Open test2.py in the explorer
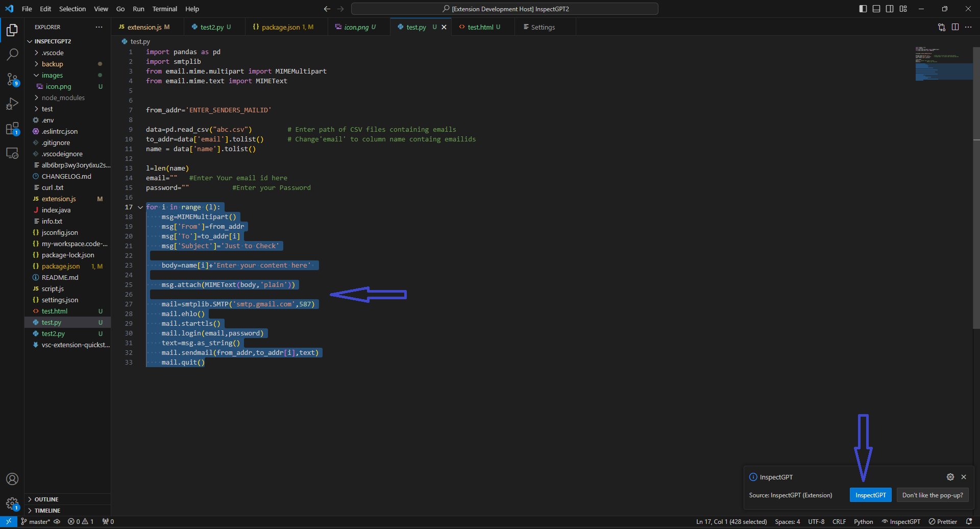 click(x=67, y=333)
